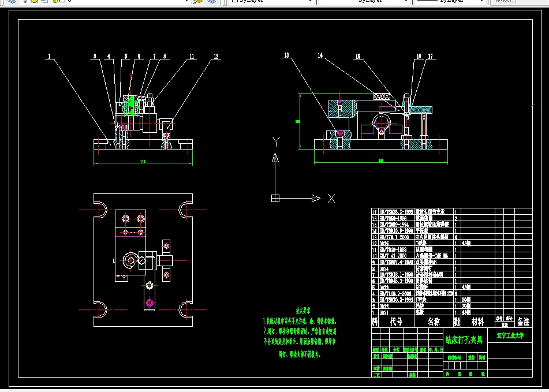Select balloon number 5 label
Screen dimensions: 549x392
[x=126, y=56]
